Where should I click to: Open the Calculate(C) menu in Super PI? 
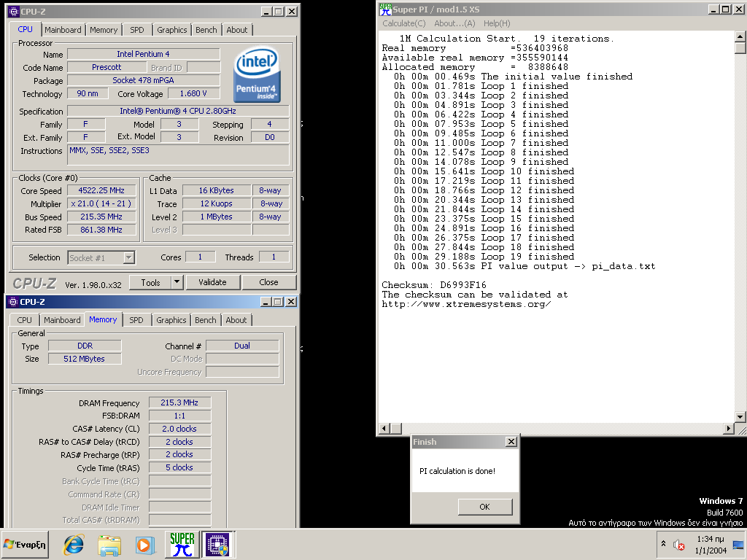click(x=404, y=23)
